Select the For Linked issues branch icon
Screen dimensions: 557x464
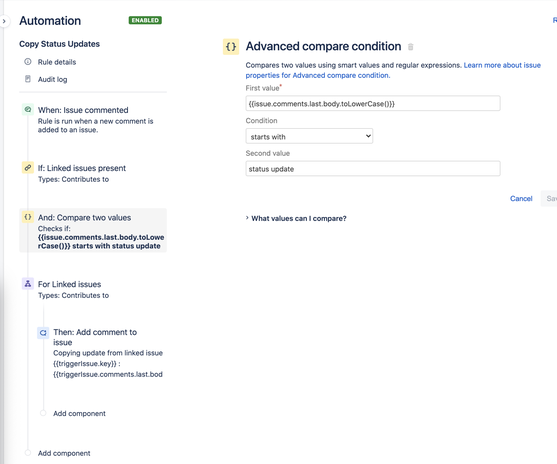pyautogui.click(x=28, y=284)
